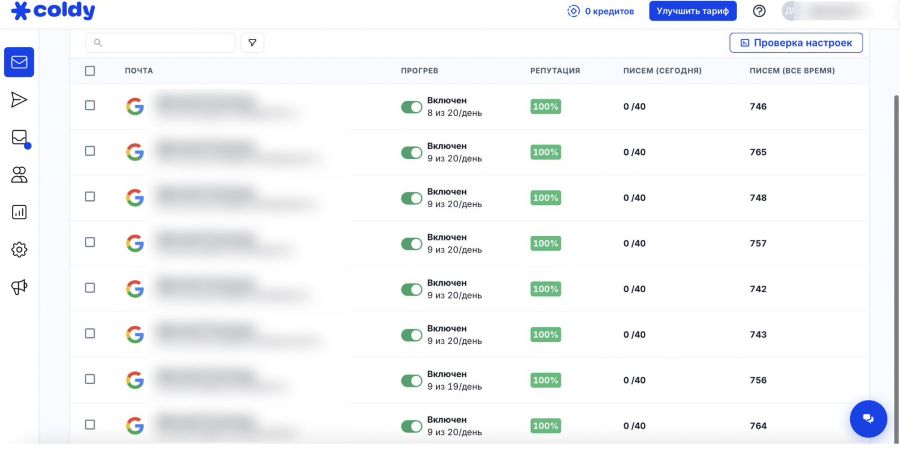Sort by the ПОЧТА column header

[x=139, y=71]
